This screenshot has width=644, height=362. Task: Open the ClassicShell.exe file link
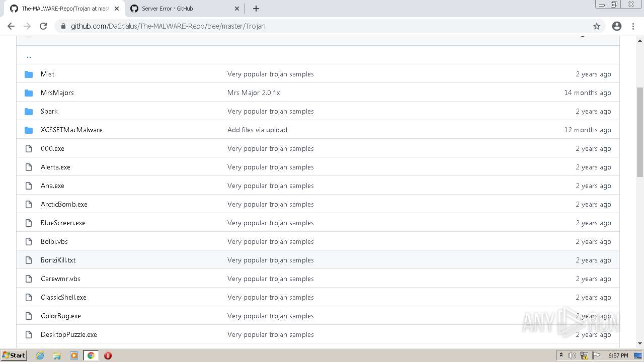pyautogui.click(x=63, y=297)
